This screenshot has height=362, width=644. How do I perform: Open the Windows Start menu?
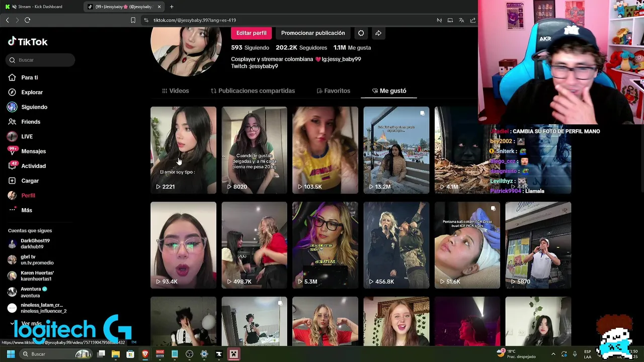(11, 354)
